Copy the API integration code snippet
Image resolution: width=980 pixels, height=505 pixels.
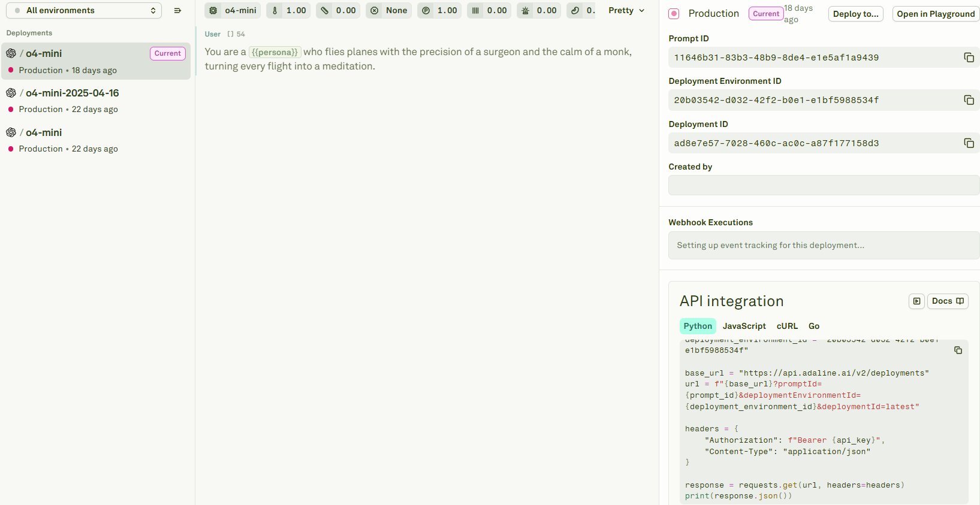pos(958,350)
